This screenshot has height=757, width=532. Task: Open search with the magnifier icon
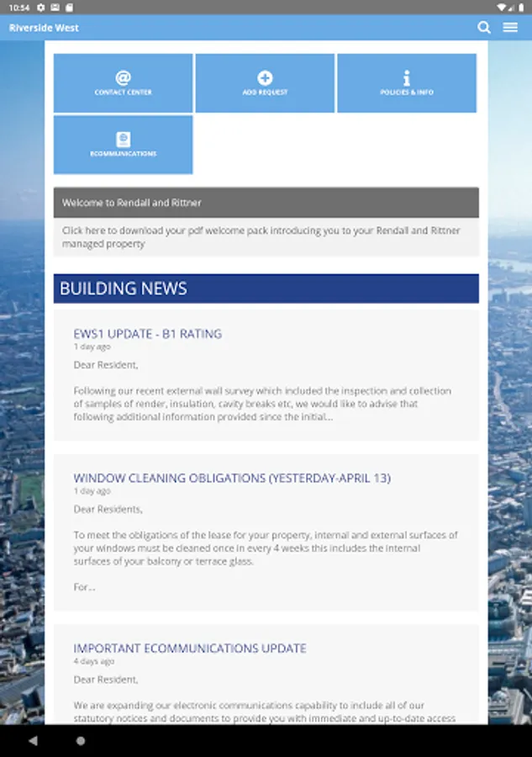(484, 28)
